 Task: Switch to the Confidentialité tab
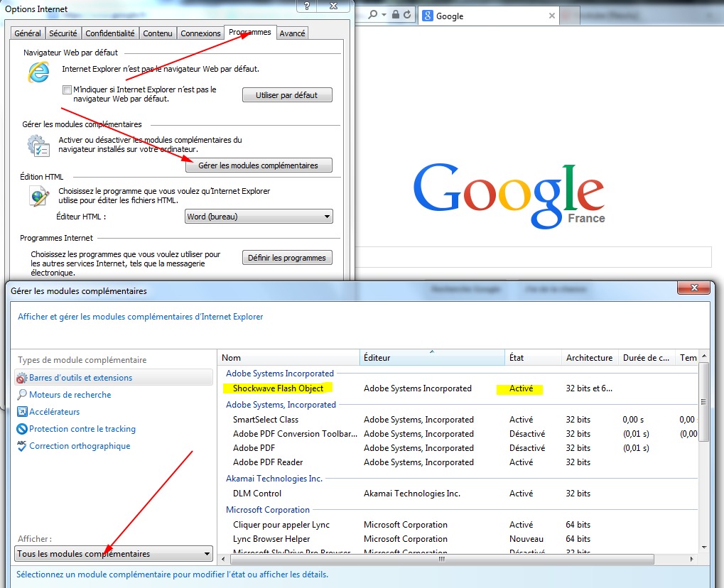tap(110, 33)
